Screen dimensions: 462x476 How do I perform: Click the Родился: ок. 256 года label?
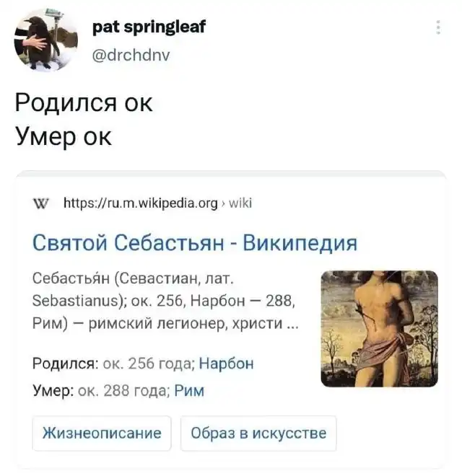pos(113,363)
